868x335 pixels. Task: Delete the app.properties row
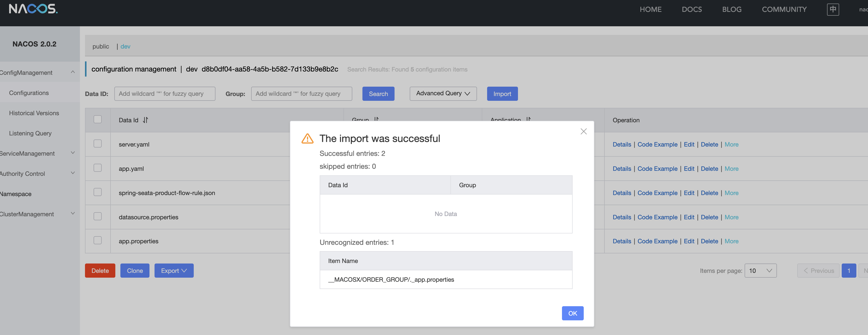tap(709, 241)
